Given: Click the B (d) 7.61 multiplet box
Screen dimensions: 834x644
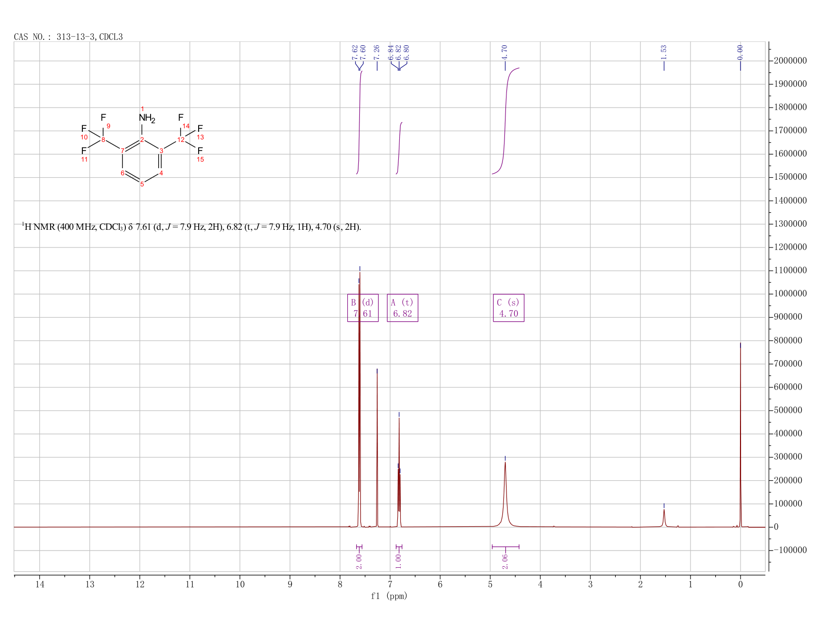Looking at the screenshot, I should tap(363, 308).
